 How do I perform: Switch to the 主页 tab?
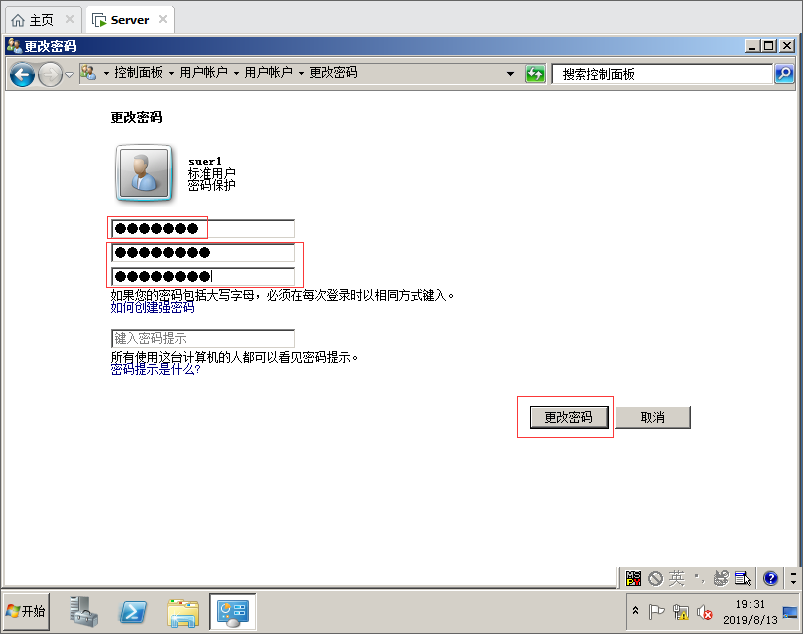[x=43, y=20]
